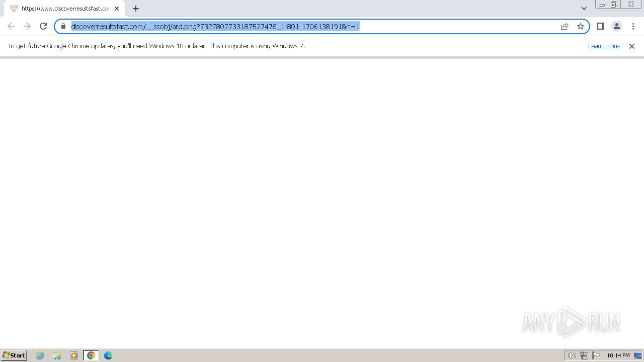Image resolution: width=644 pixels, height=362 pixels.
Task: Open Chrome side panel
Action: (x=601, y=26)
